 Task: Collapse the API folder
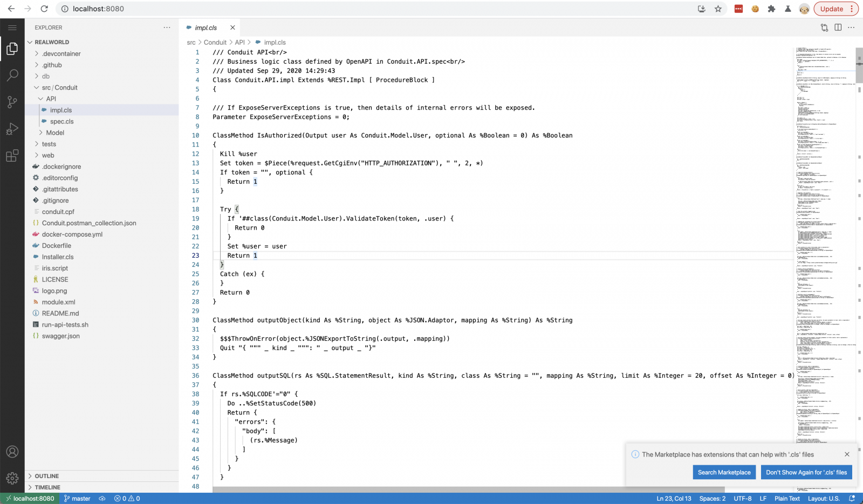pyautogui.click(x=51, y=99)
